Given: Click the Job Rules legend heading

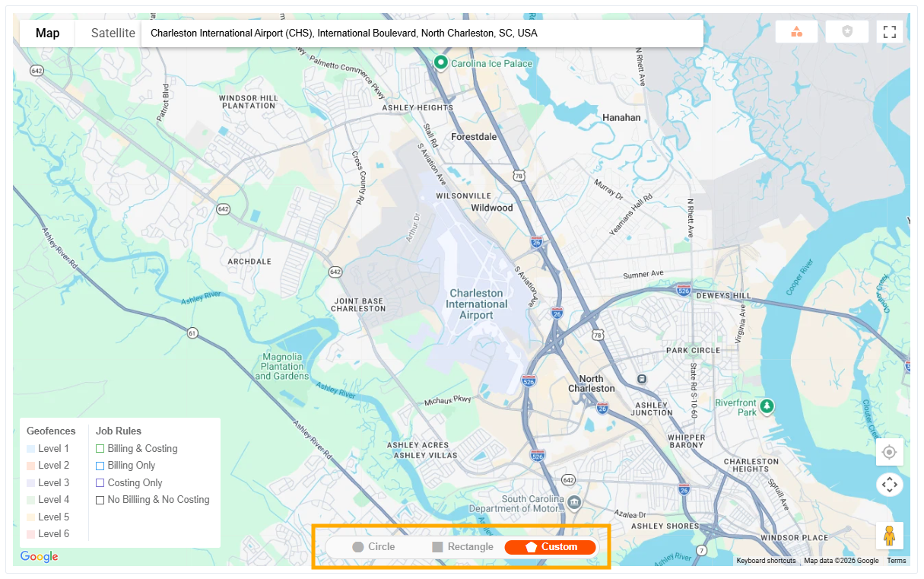Looking at the screenshot, I should [x=119, y=431].
